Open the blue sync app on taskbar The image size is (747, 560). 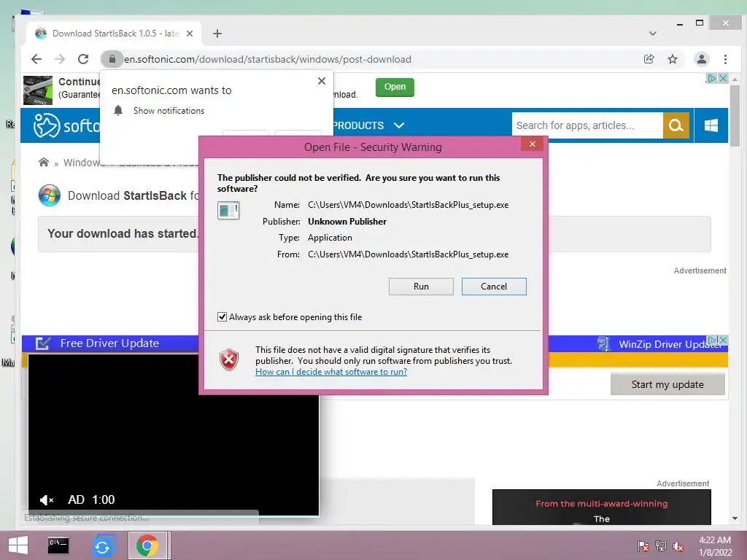tap(102, 546)
